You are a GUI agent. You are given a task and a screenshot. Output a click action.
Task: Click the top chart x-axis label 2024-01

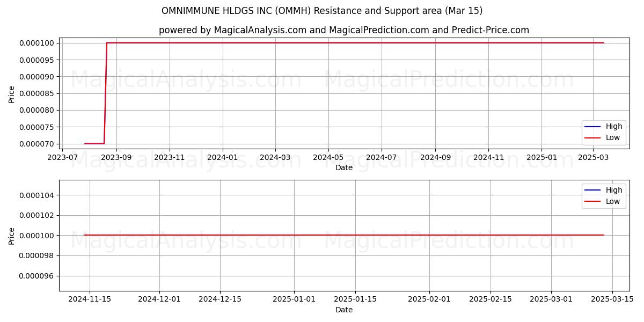[x=222, y=157]
